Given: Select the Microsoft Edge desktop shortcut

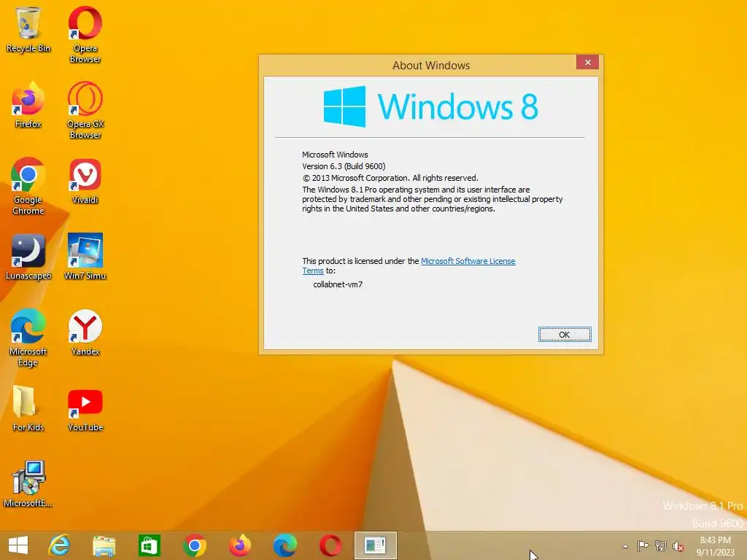Looking at the screenshot, I should coord(28,337).
